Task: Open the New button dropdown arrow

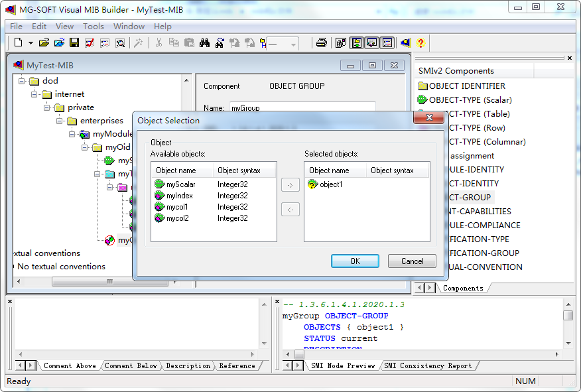Action: coord(30,42)
